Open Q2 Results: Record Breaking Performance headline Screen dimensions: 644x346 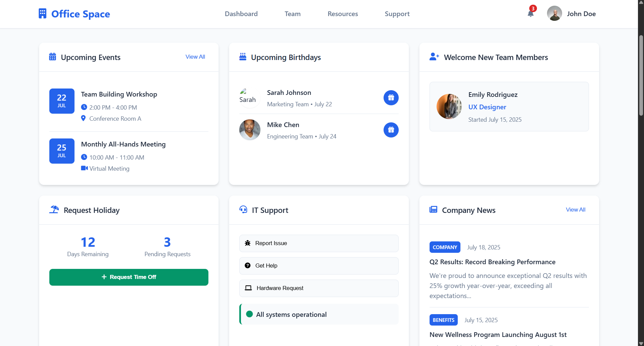492,262
